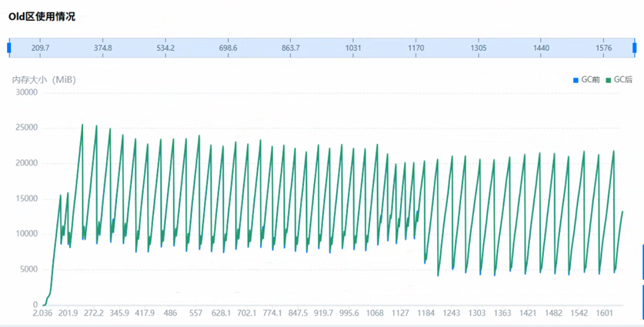Click the 1576 mark on the range slider
The image size is (644, 327).
pyautogui.click(x=603, y=48)
